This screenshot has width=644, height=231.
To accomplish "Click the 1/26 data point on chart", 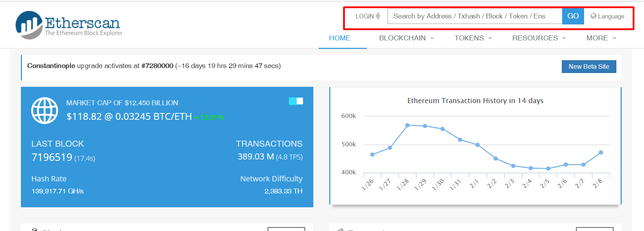I will click(372, 154).
